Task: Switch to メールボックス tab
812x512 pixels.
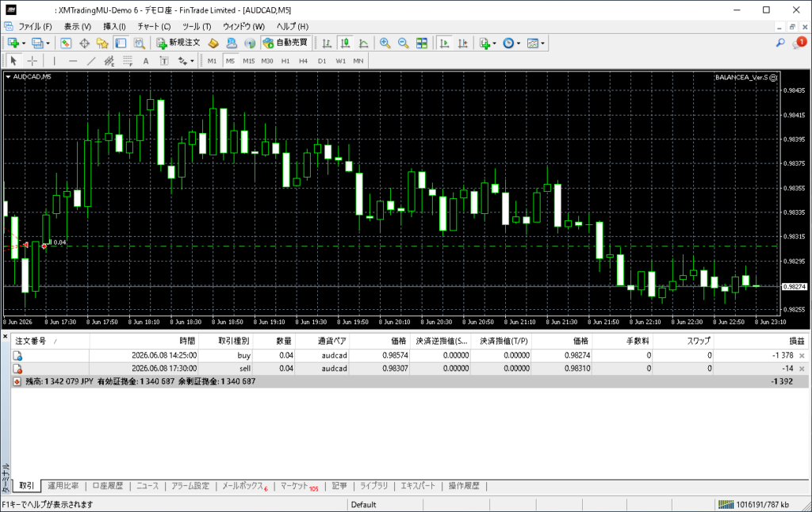Action: point(244,486)
